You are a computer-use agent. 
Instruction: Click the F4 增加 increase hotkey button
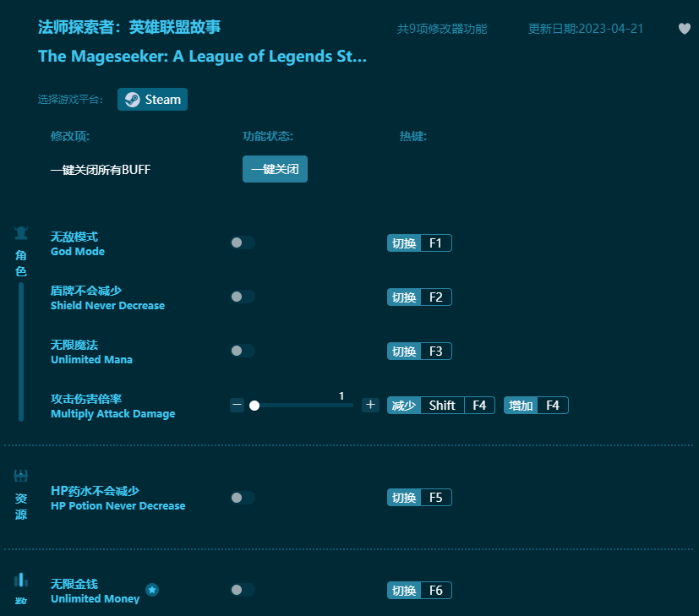click(x=535, y=405)
